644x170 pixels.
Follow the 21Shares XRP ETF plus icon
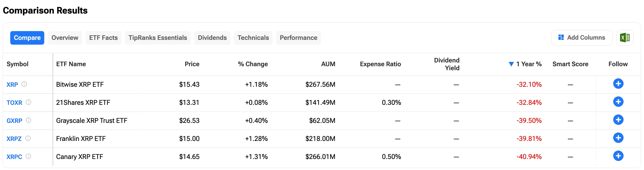click(x=618, y=102)
